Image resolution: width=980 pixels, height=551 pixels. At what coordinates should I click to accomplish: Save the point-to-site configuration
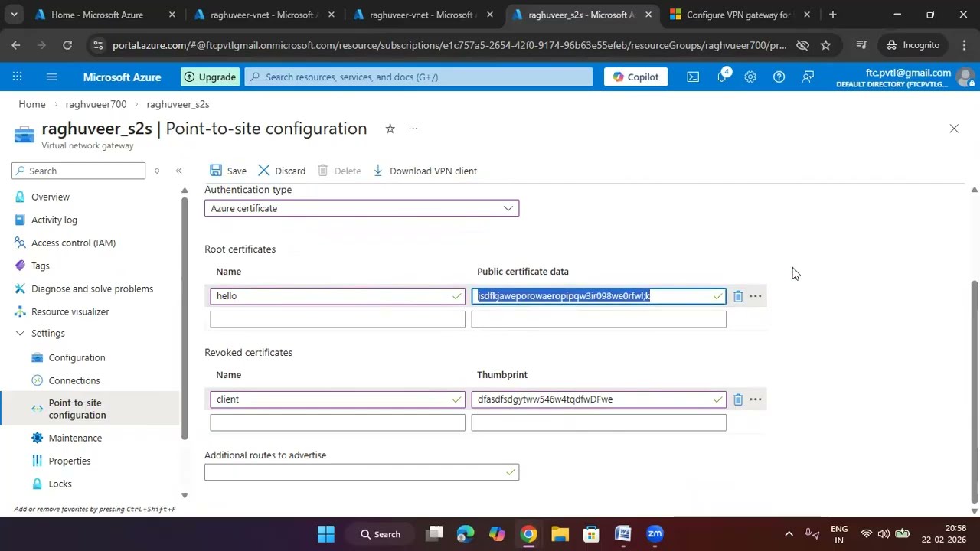(x=228, y=171)
